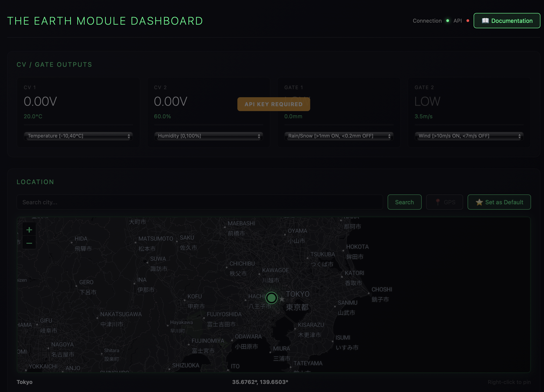Screen dimensions: 544x392
Task: Click the API KEY REQUIRED badge
Action: (x=273, y=104)
